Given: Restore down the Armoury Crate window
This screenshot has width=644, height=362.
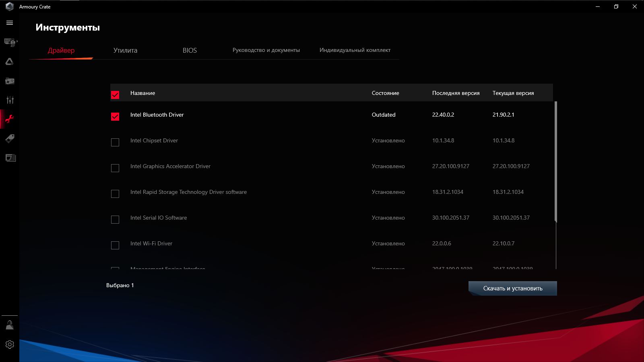Looking at the screenshot, I should [x=616, y=6].
